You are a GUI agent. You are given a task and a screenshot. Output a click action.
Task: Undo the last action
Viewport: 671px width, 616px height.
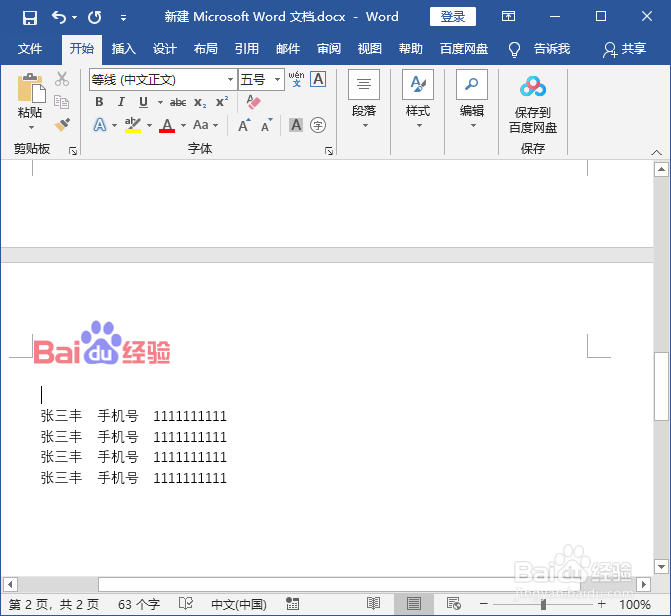tap(59, 18)
